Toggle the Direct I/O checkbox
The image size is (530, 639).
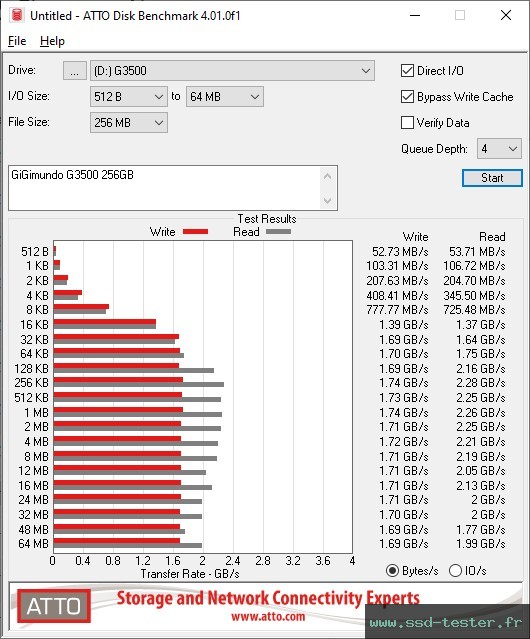[407, 71]
